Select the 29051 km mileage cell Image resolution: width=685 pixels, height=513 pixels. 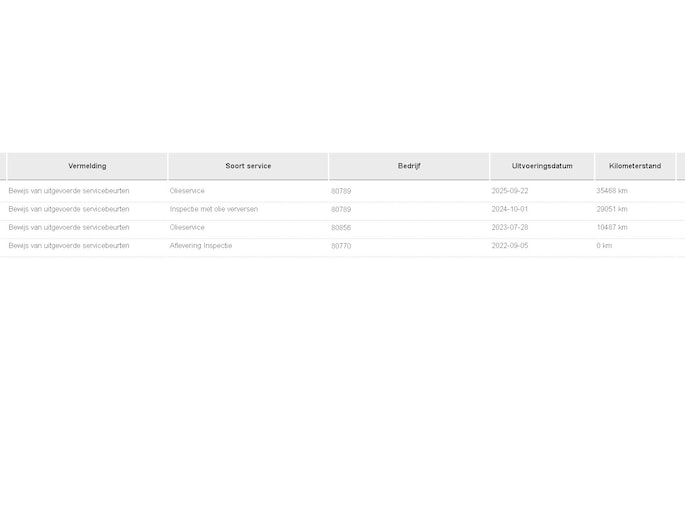point(612,209)
